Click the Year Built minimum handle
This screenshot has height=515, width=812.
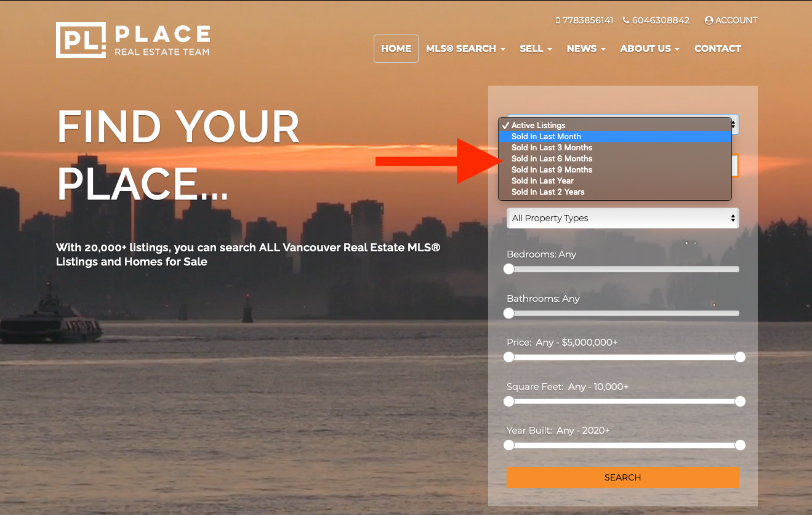coord(509,445)
